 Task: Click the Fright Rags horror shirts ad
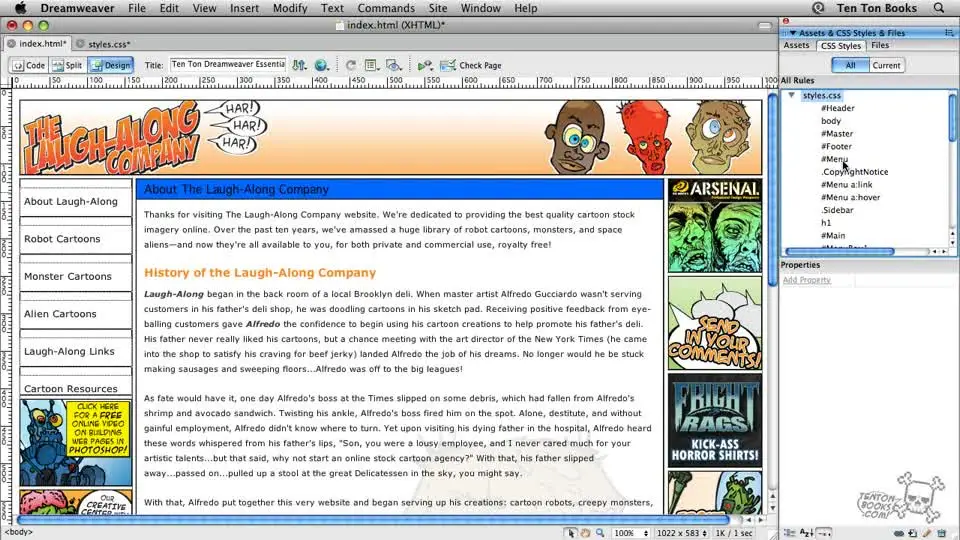(x=714, y=421)
